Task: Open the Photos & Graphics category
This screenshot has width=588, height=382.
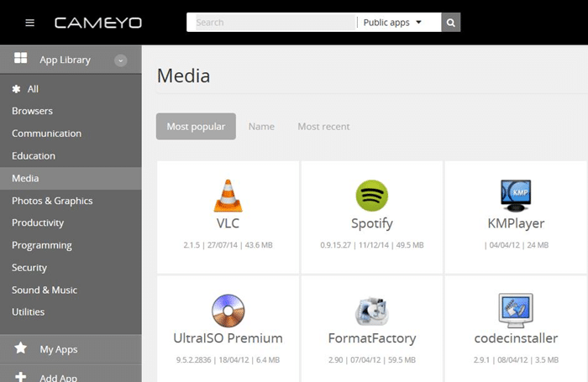Action: click(x=52, y=201)
